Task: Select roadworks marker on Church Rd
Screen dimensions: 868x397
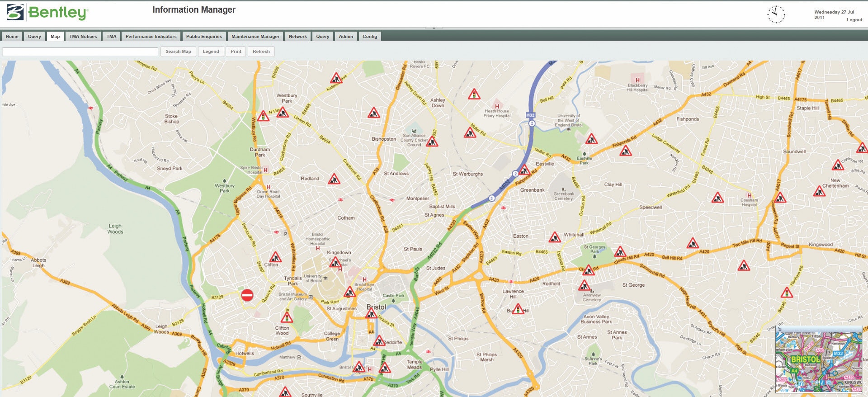Action: coord(588,270)
